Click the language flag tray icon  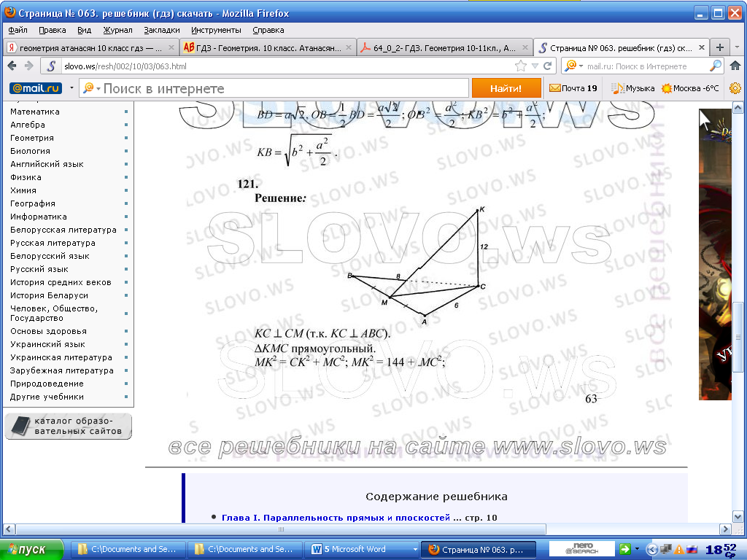[x=692, y=549]
